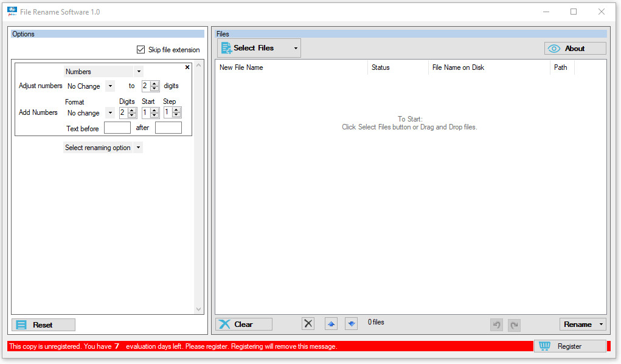The height and width of the screenshot is (364, 621).
Task: Increase the Adjust numbers digits value
Action: tap(155, 83)
